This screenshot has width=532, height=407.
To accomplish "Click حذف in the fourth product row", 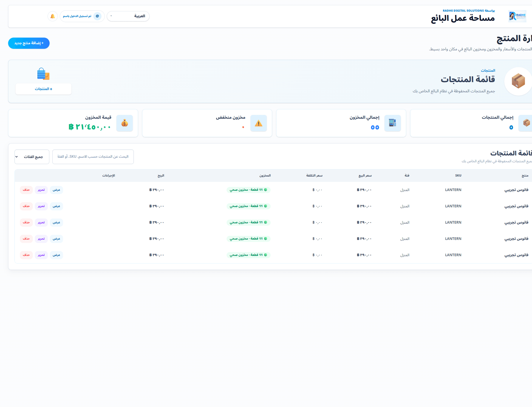I will click(26, 239).
